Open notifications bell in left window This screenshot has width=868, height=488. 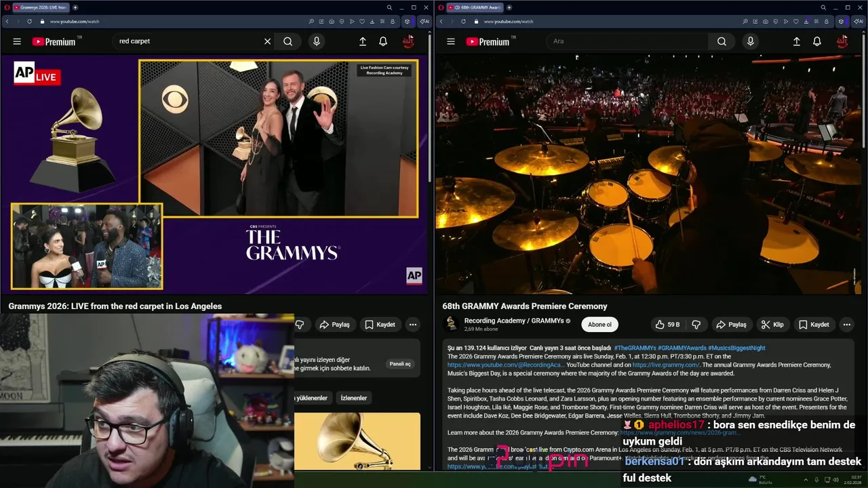[x=383, y=41]
